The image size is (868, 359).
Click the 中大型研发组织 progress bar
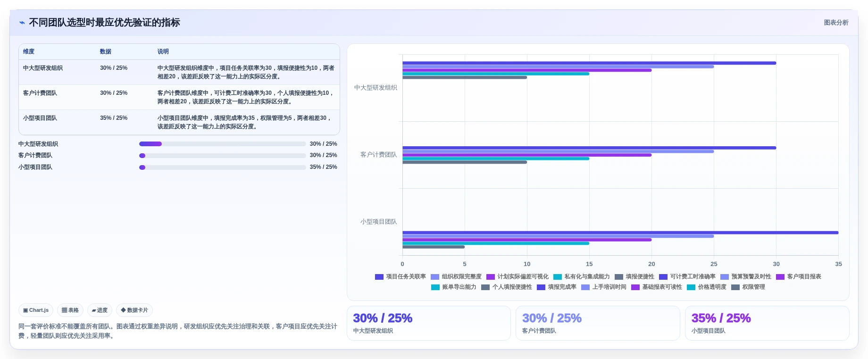click(223, 144)
